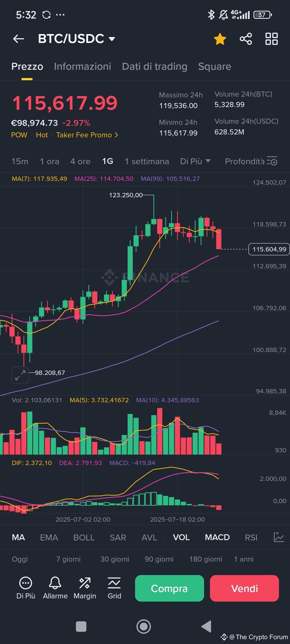The image size is (290, 644).
Task: Tap the green Compra button
Action: 169,588
